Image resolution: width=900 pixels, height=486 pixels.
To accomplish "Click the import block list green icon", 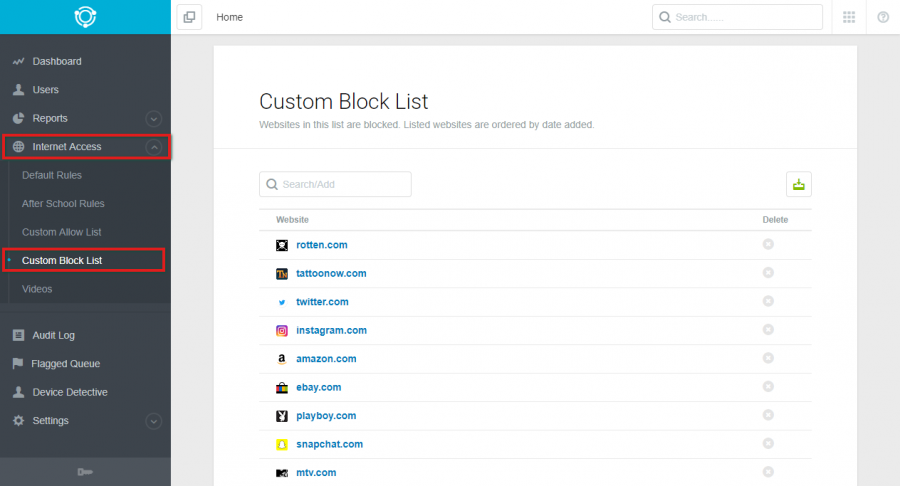I will (x=798, y=184).
